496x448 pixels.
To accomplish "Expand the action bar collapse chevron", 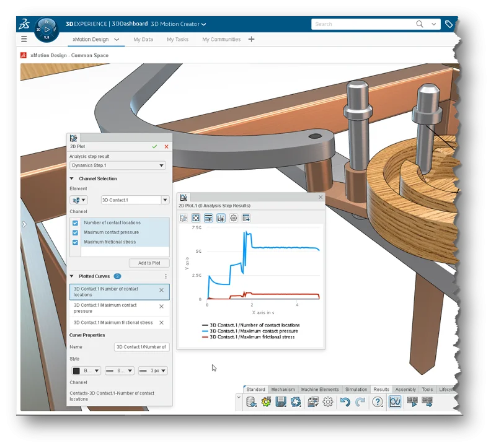I will point(239,397).
